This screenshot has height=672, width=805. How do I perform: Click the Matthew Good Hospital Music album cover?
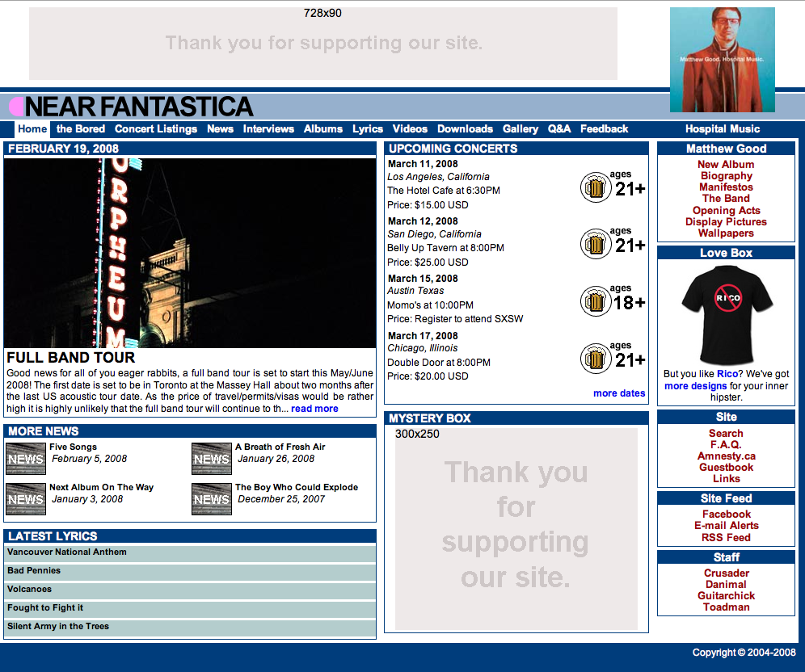point(723,60)
